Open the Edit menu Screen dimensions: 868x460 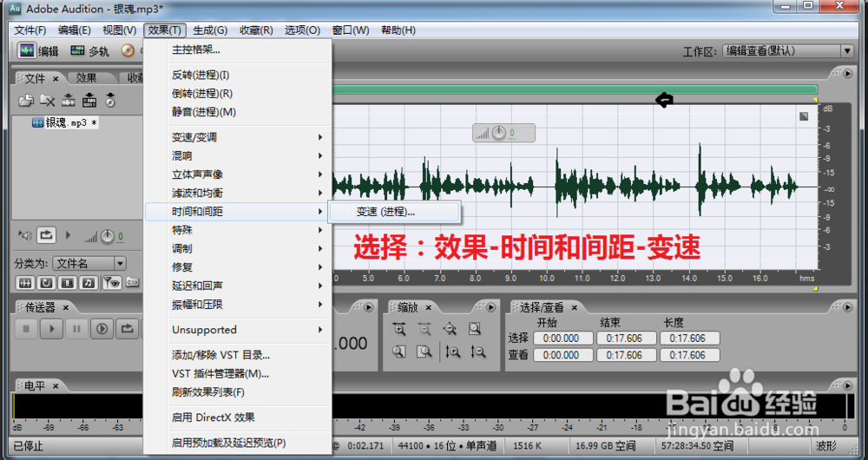[x=74, y=30]
